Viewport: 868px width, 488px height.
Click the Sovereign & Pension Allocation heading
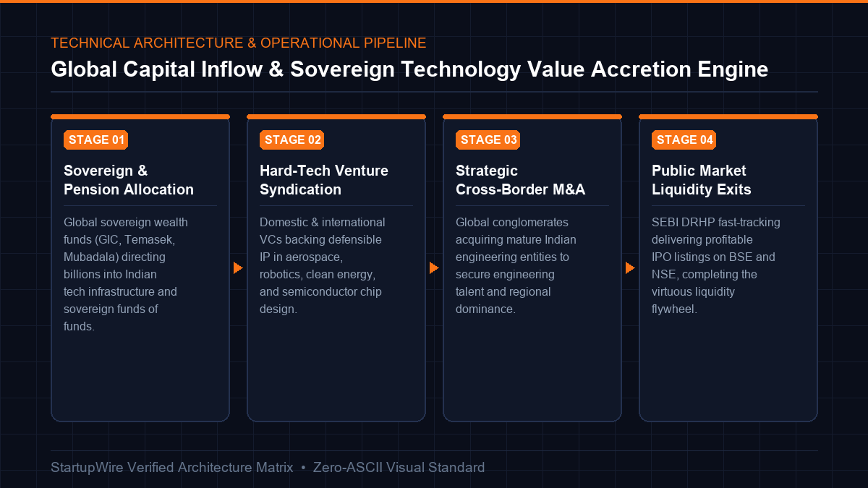tap(129, 180)
